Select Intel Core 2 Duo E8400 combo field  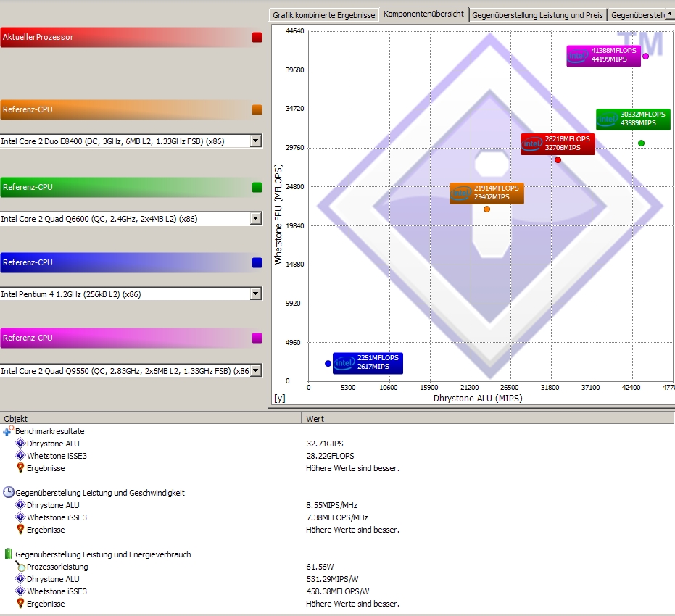pos(131,141)
